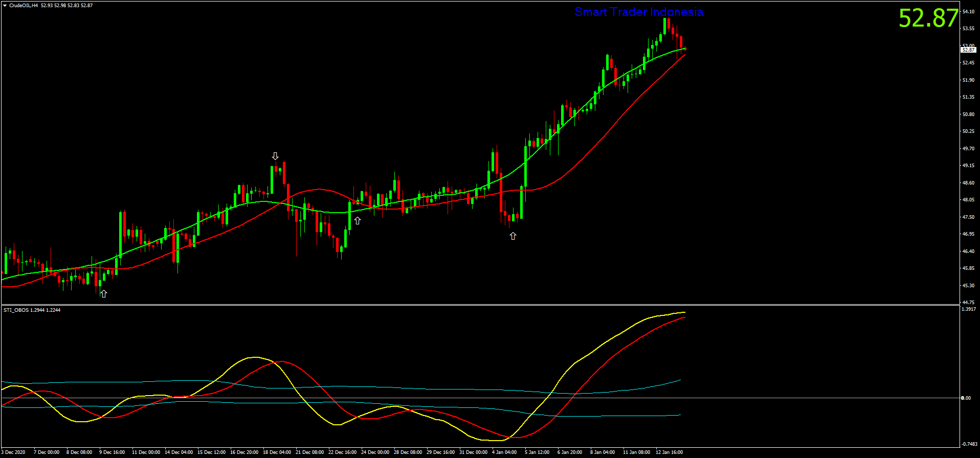Click the 46.40 price scale label
Image resolution: width=980 pixels, height=458 pixels.
(x=968, y=251)
